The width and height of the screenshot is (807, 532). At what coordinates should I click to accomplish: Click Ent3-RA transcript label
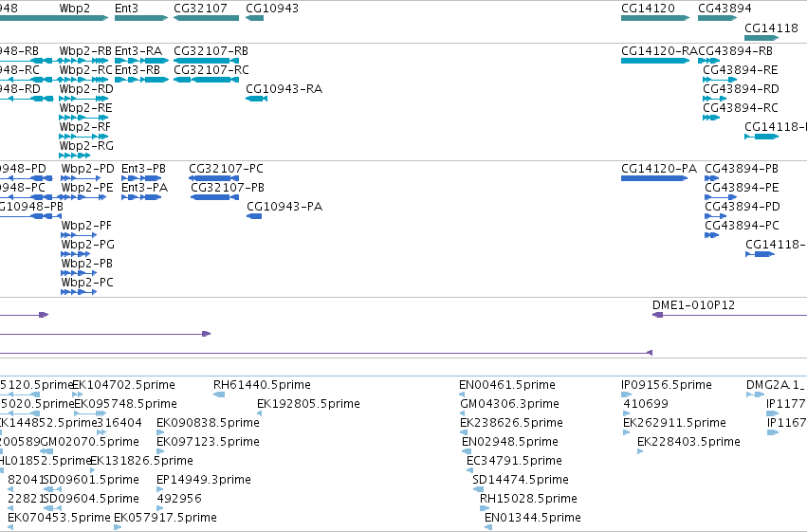[138, 51]
